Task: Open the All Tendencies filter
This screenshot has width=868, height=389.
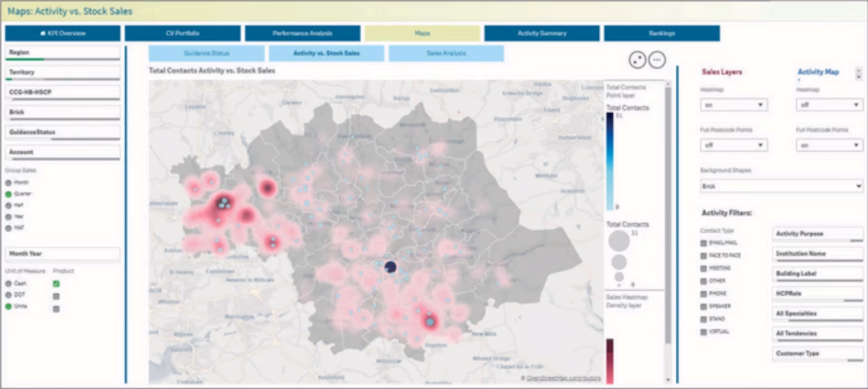Action: click(x=818, y=334)
